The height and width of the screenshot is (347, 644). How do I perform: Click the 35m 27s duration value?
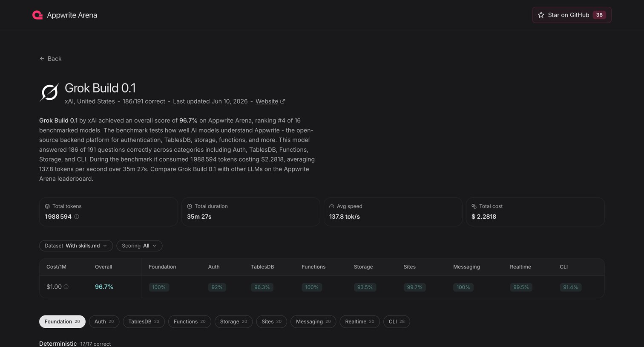[x=199, y=217]
